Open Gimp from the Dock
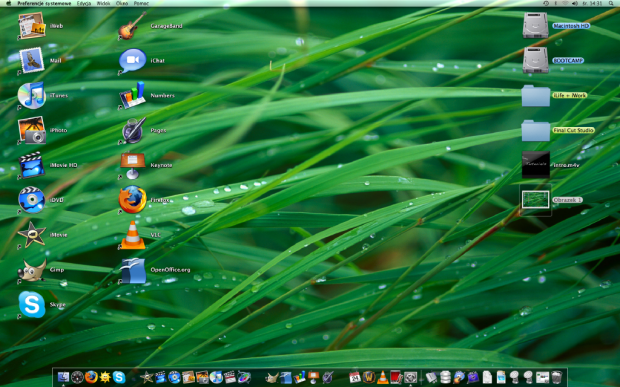This screenshot has height=387, width=620. tap(272, 377)
